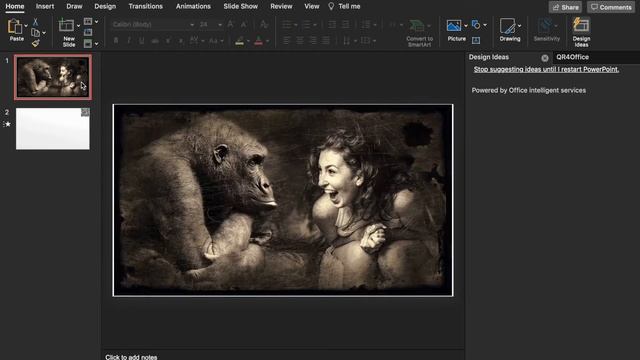Image resolution: width=640 pixels, height=360 pixels.
Task: Open the Review ribbon tab
Action: (281, 6)
